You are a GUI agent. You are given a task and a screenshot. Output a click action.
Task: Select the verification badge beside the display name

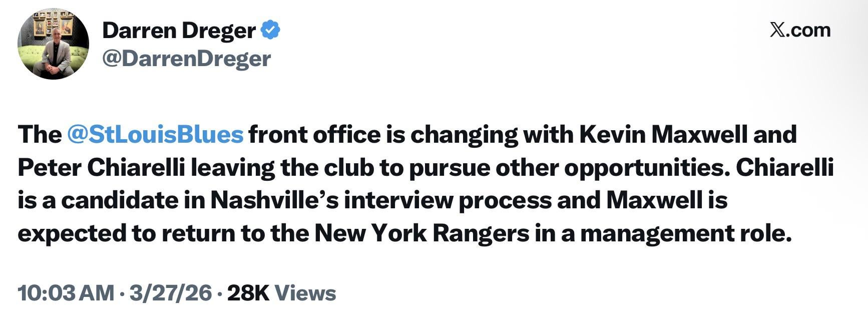point(270,30)
